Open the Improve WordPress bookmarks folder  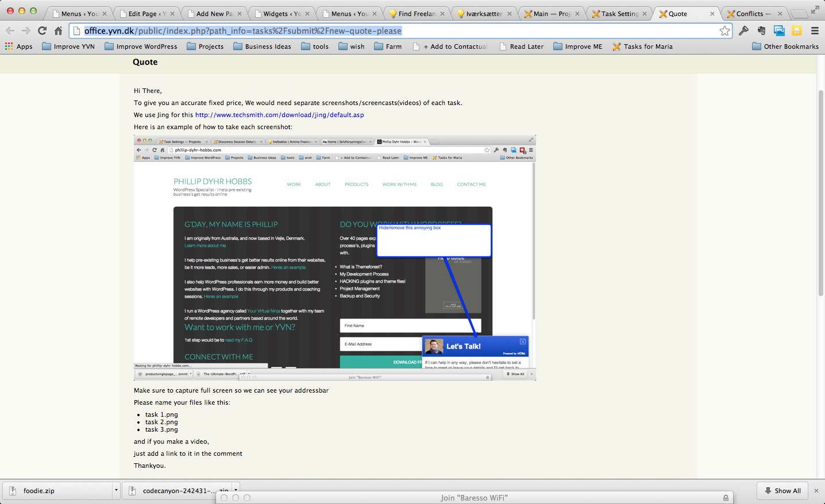(x=141, y=46)
